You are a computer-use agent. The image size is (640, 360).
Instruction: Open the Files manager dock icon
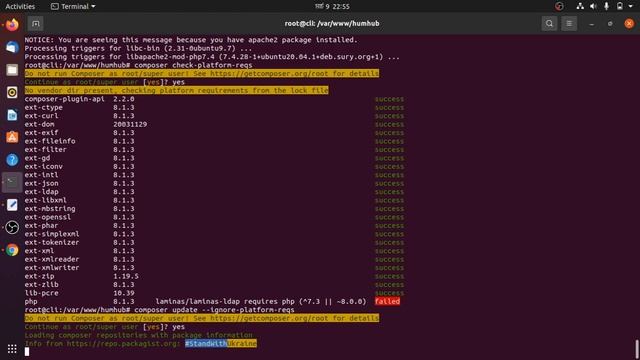click(x=12, y=70)
